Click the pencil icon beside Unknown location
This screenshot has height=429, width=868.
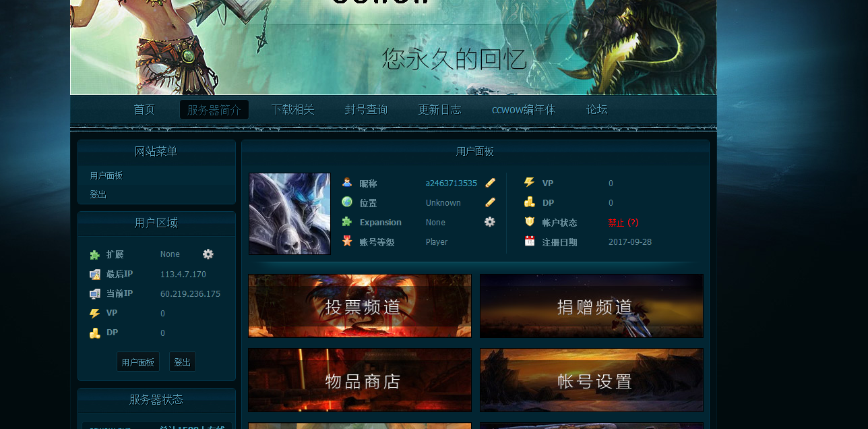click(x=490, y=202)
